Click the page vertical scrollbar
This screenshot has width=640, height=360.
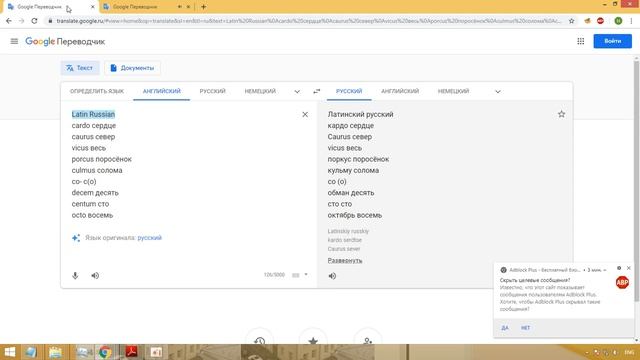click(636, 180)
